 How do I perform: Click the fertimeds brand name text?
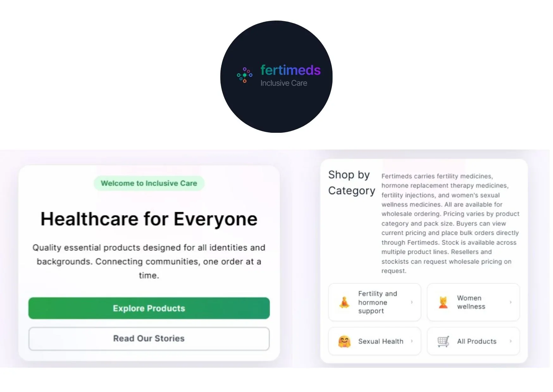tap(290, 70)
